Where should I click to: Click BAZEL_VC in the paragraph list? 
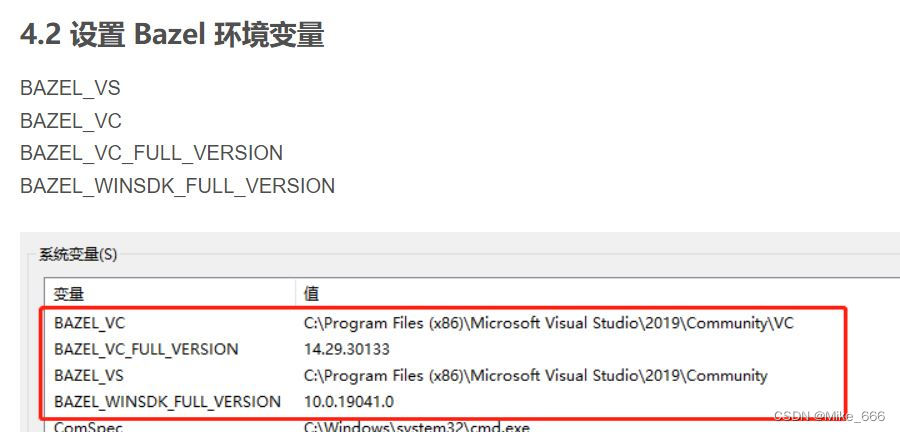pyautogui.click(x=70, y=121)
